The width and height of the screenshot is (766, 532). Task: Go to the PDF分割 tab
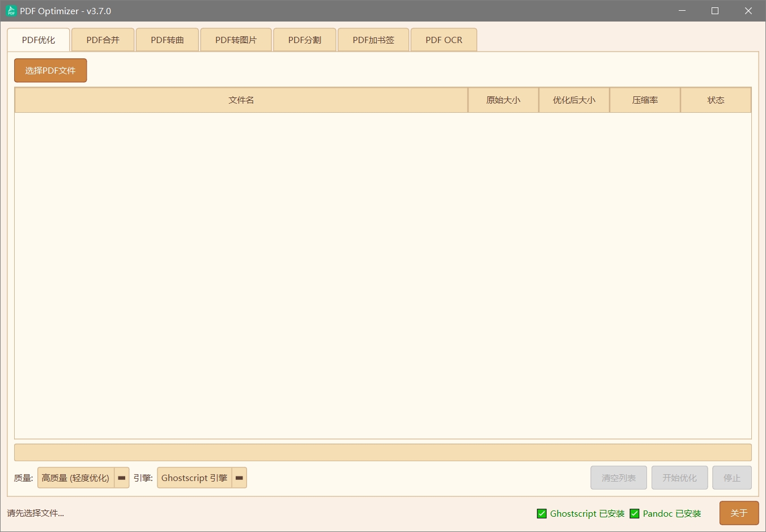304,40
